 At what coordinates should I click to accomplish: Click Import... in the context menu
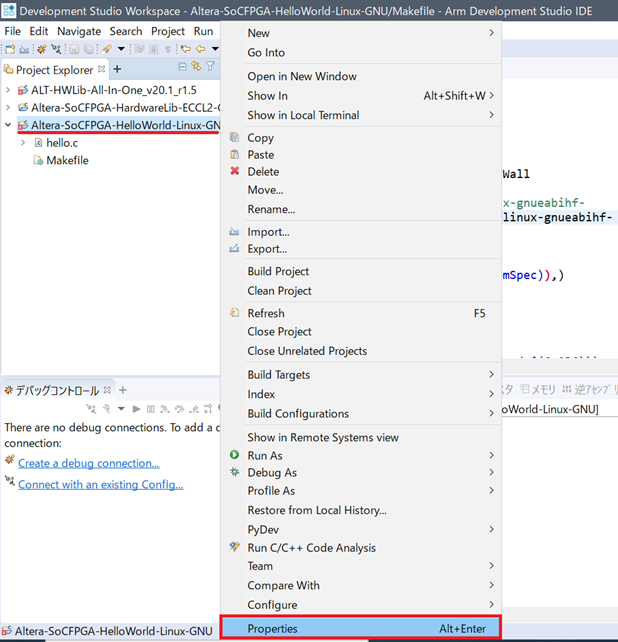(x=360, y=232)
